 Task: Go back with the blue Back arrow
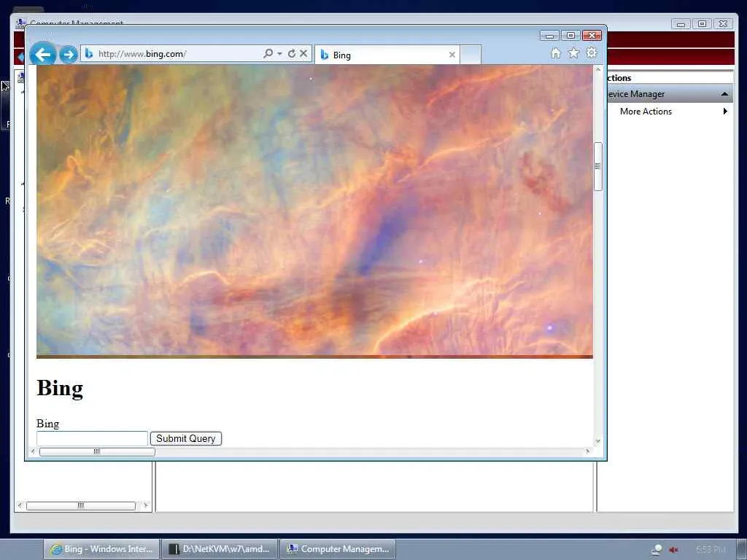(x=43, y=54)
